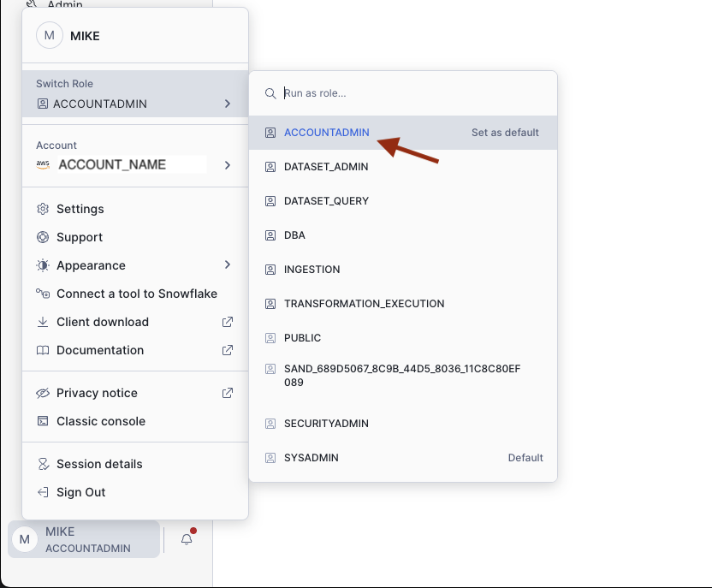This screenshot has width=712, height=588.
Task: Switch to the TRANSFORMATION_EXECUTION role
Action: [403, 304]
